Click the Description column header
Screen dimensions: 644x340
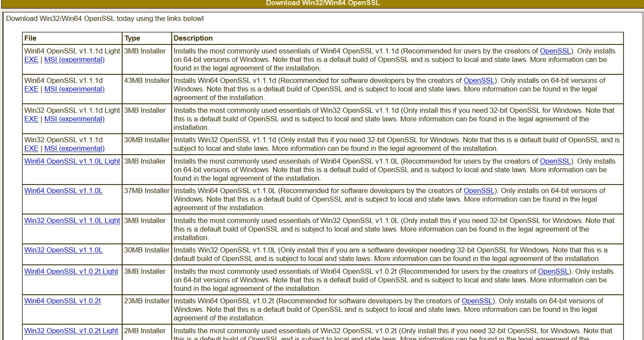click(x=398, y=38)
